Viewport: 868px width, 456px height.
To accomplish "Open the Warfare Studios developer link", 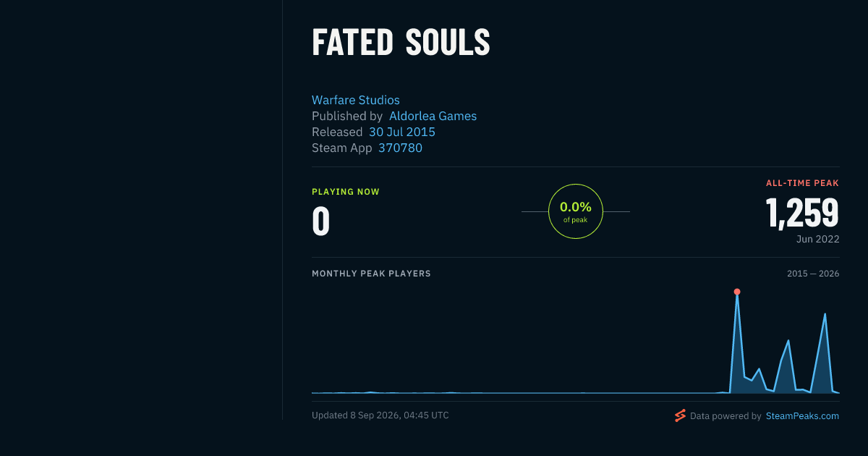I will pyautogui.click(x=356, y=100).
